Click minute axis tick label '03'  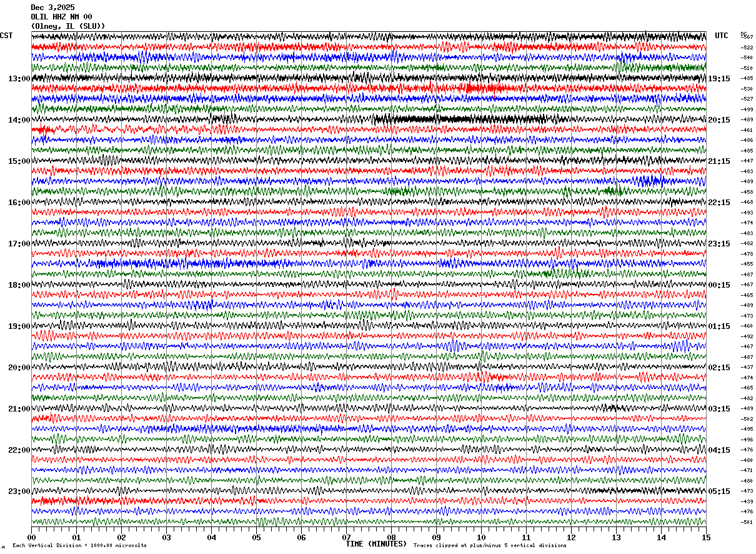pos(166,537)
